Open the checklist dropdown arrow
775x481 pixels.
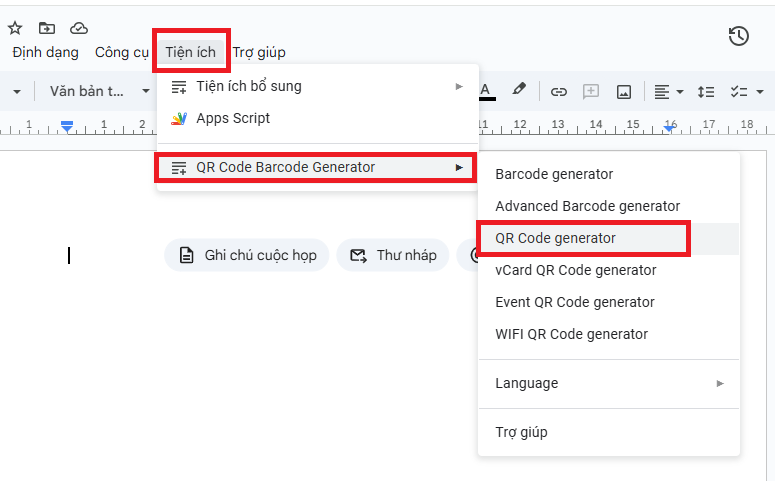point(760,91)
